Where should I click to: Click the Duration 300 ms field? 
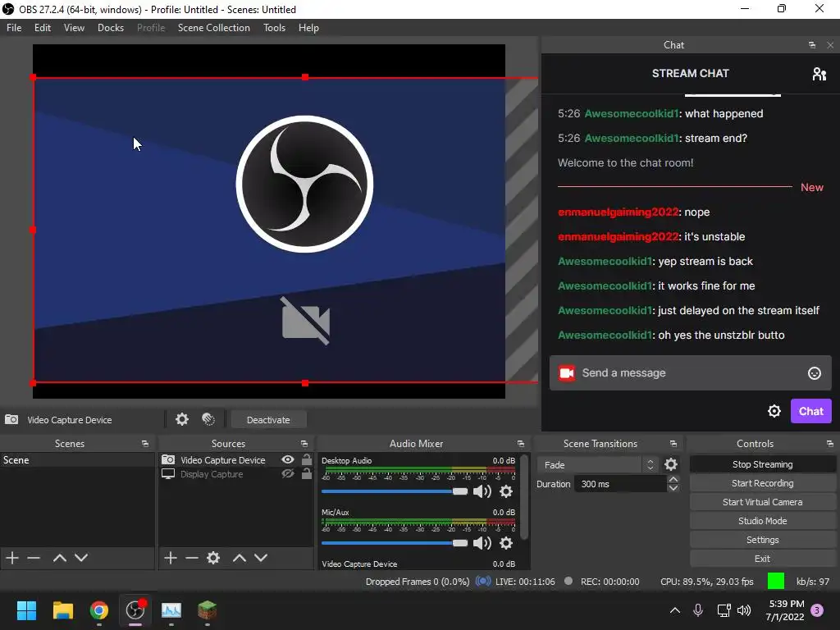[620, 484]
